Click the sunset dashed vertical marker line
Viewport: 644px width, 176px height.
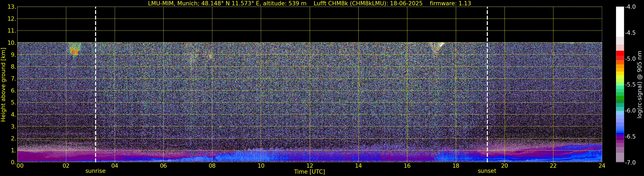point(487,85)
